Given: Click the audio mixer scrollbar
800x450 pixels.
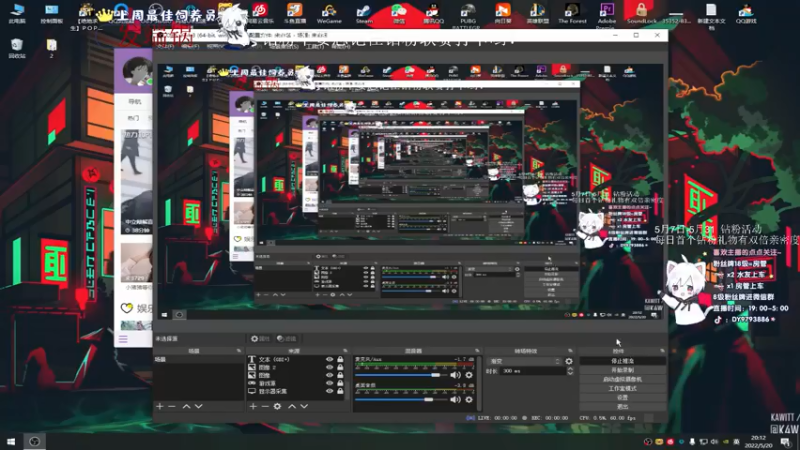Looking at the screenshot, I should click(x=480, y=383).
